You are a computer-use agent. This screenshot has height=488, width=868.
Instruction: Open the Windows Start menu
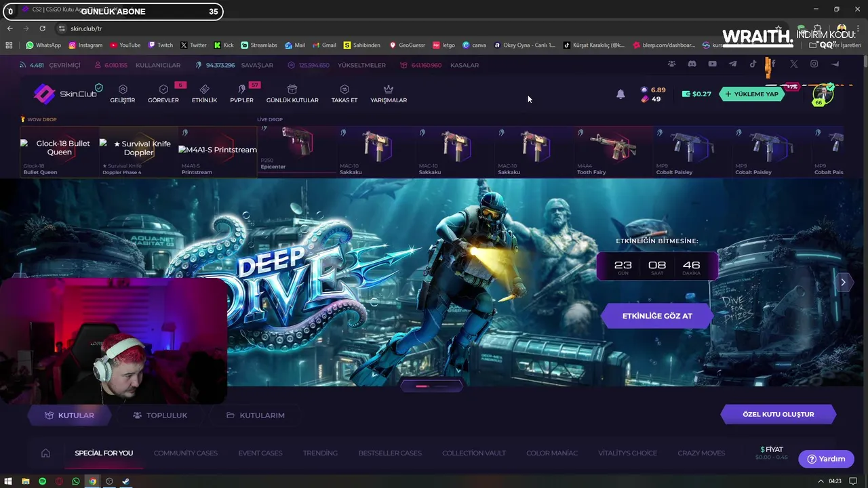tap(8, 481)
